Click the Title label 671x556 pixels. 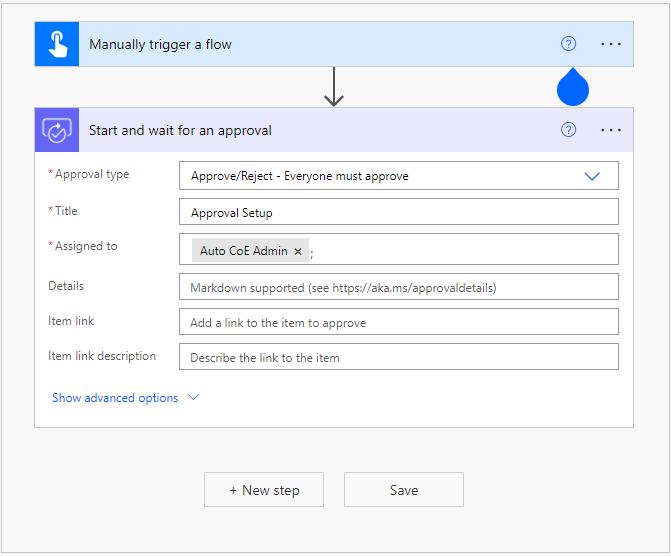66,211
